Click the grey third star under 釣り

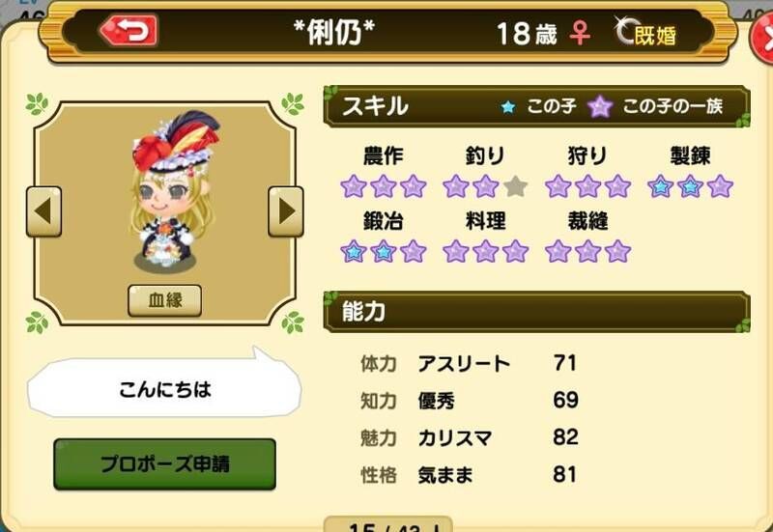pyautogui.click(x=515, y=186)
